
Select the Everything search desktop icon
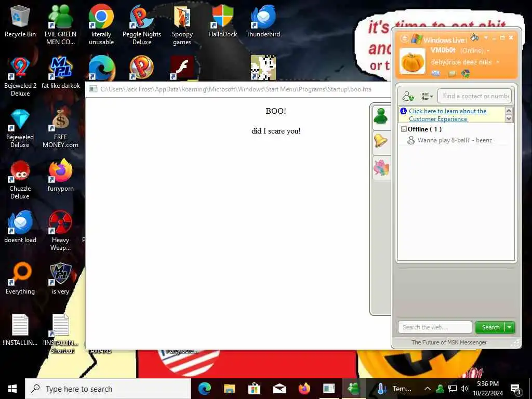pyautogui.click(x=20, y=278)
